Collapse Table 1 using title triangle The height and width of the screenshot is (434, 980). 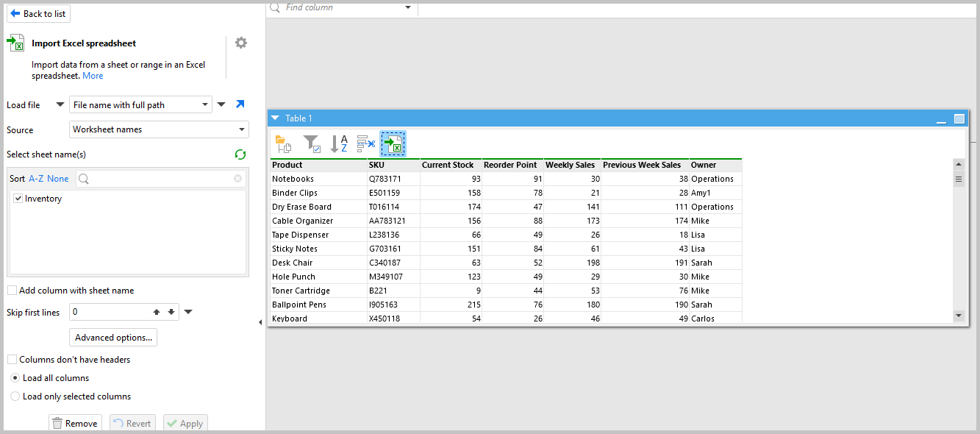275,118
